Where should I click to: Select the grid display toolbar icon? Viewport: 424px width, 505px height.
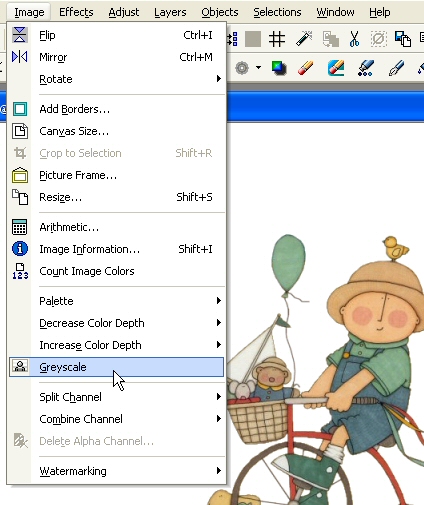pyautogui.click(x=277, y=39)
